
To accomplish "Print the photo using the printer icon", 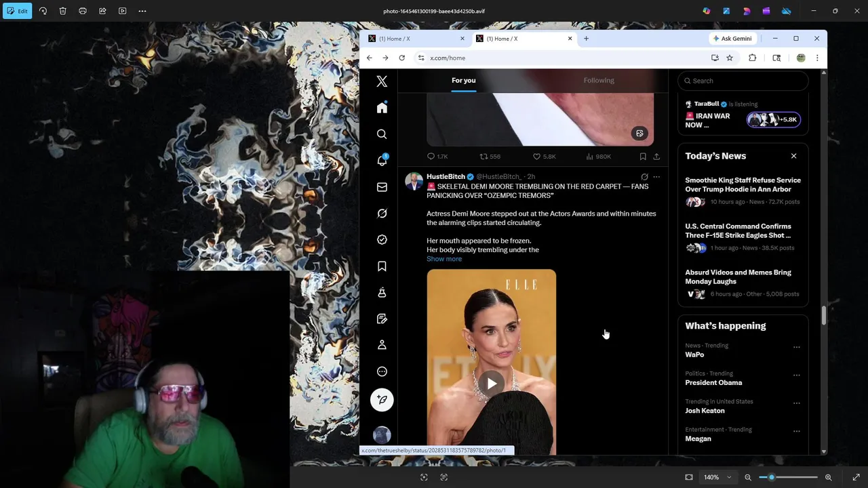I will click(x=83, y=11).
